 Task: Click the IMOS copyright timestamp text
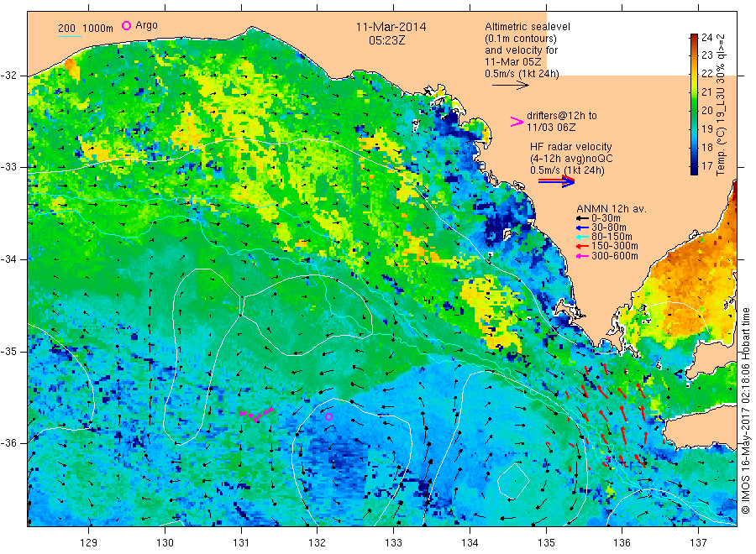coord(745,410)
